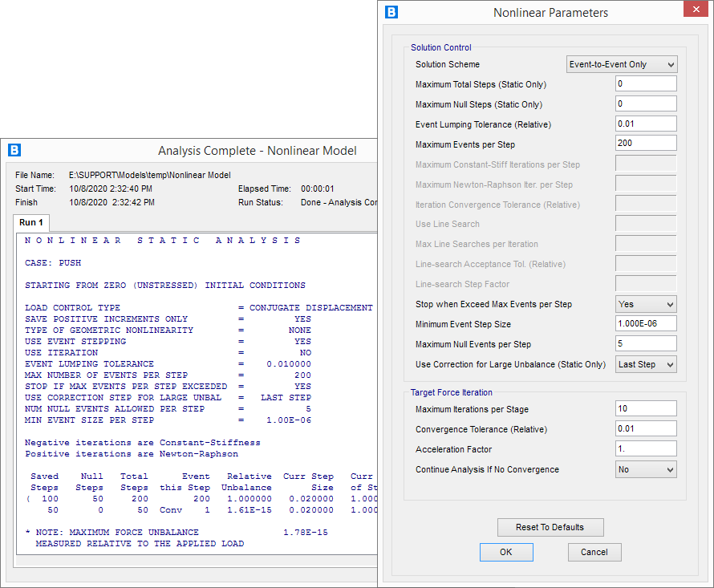Click Maximum Events per Step field
Screen dimensions: 714x588
tap(646, 143)
